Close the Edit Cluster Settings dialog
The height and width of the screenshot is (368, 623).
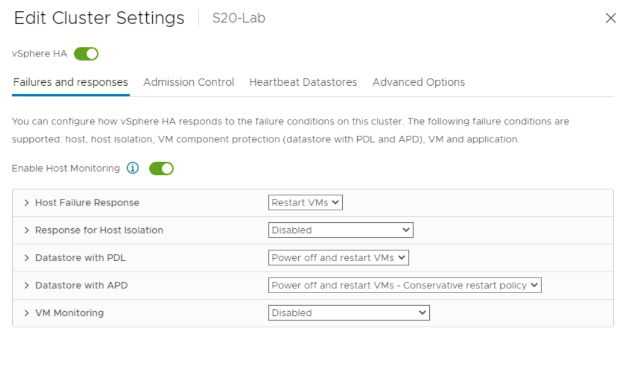[x=611, y=18]
